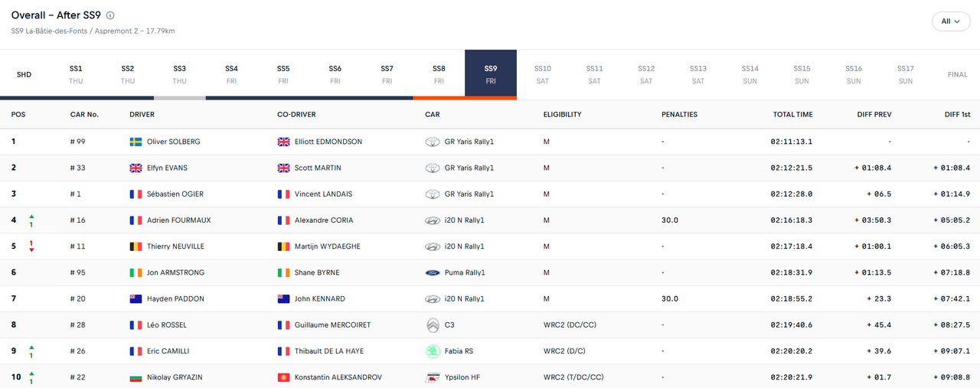Click the Irish flag next to Jon ARMSTRONG

click(x=136, y=272)
